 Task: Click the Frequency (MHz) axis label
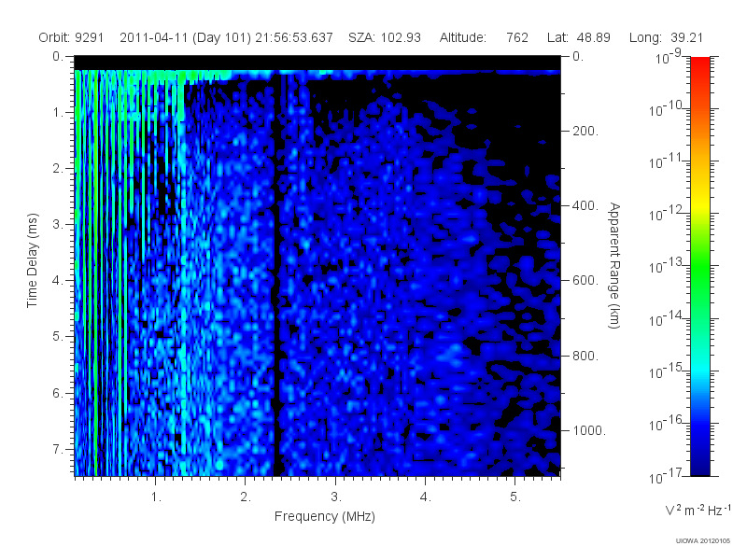tap(325, 517)
